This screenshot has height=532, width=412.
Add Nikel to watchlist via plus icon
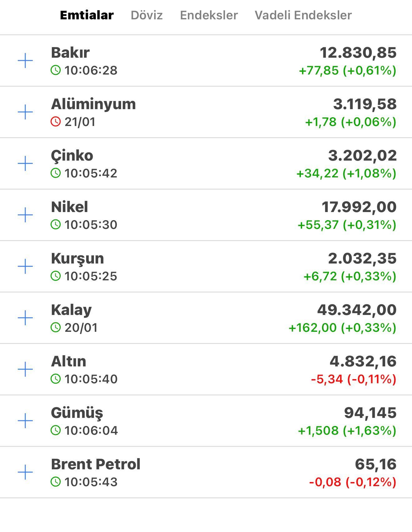click(x=25, y=215)
